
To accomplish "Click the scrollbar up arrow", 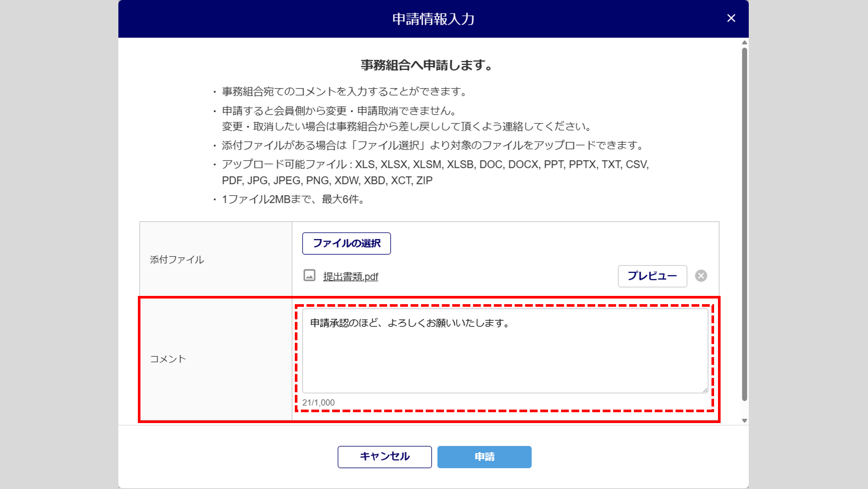I will pyautogui.click(x=744, y=43).
